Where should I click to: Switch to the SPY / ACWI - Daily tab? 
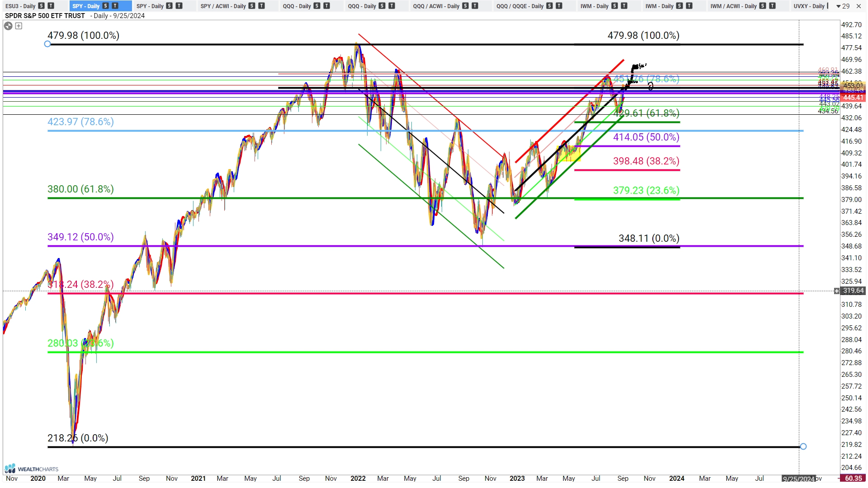tap(223, 6)
